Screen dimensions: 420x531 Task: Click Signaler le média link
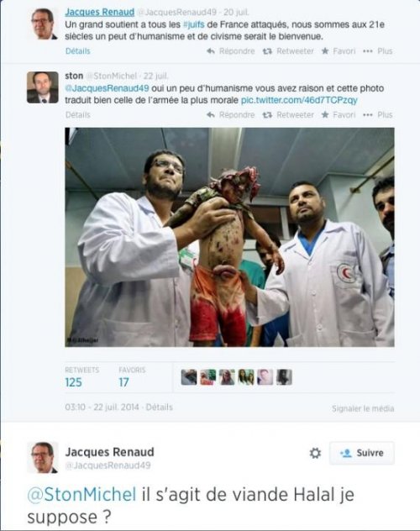tap(363, 408)
